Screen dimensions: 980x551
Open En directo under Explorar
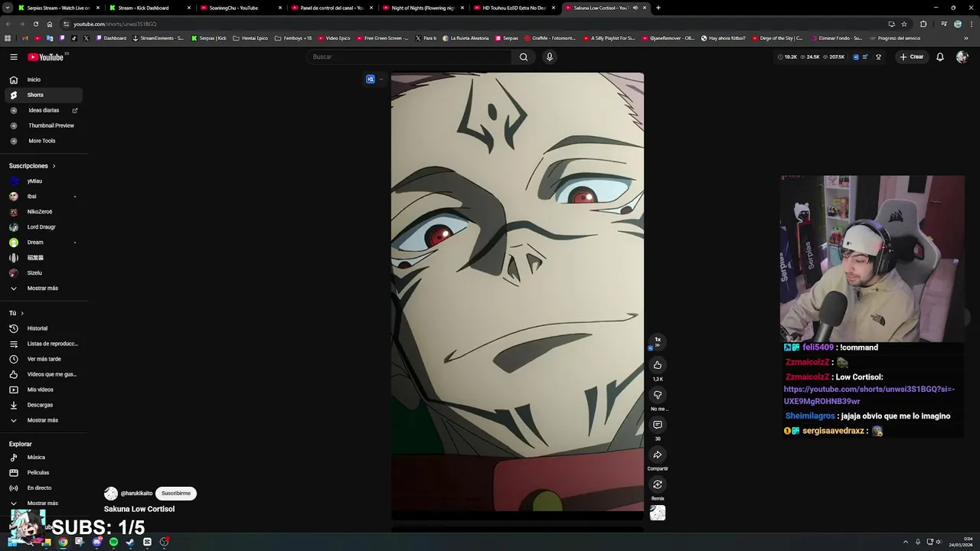click(44, 488)
